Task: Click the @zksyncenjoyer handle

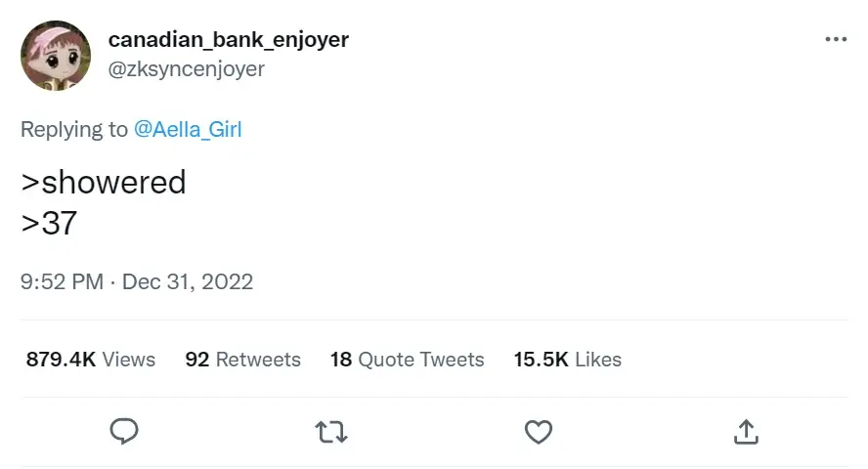Action: click(186, 69)
